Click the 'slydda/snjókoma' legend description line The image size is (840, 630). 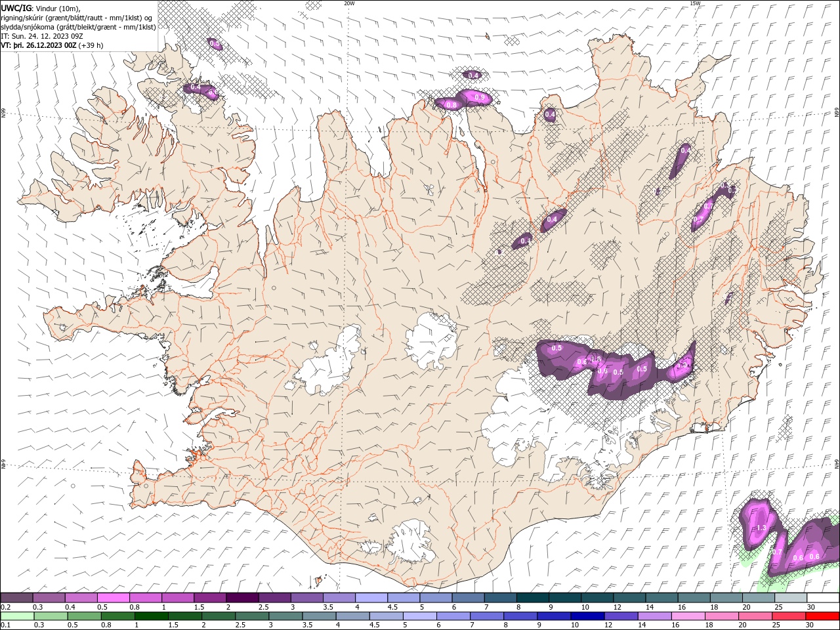[78, 27]
